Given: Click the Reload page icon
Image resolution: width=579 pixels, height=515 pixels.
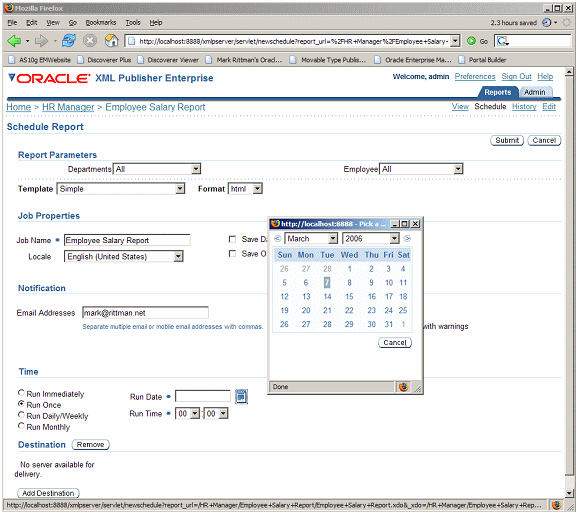Looking at the screenshot, I should (x=69, y=41).
